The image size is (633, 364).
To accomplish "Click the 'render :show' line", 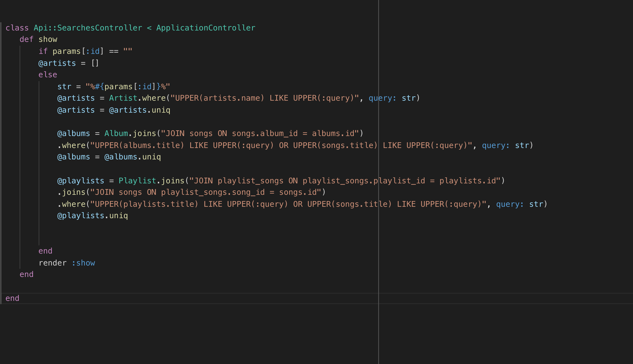I will point(67,263).
